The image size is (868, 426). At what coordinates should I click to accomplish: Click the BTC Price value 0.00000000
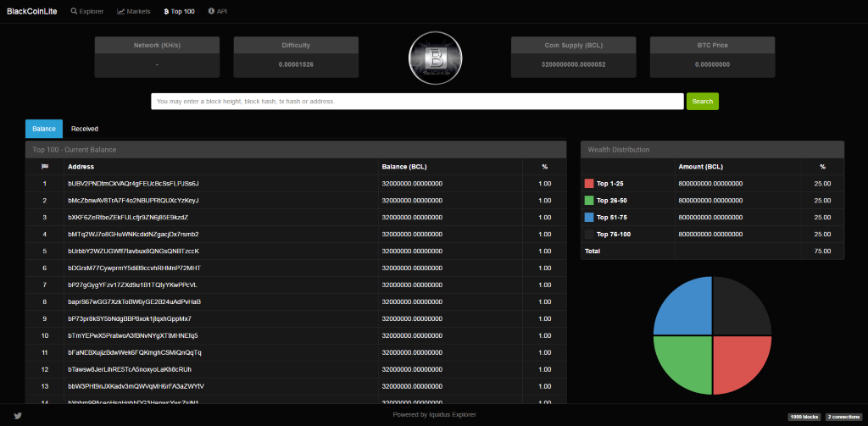pyautogui.click(x=712, y=64)
